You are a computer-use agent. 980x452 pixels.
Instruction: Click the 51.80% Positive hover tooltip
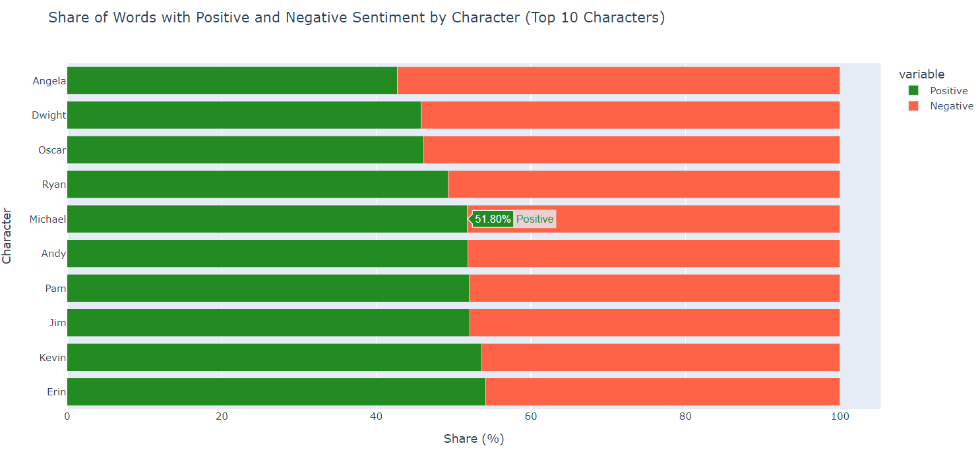[x=514, y=219]
